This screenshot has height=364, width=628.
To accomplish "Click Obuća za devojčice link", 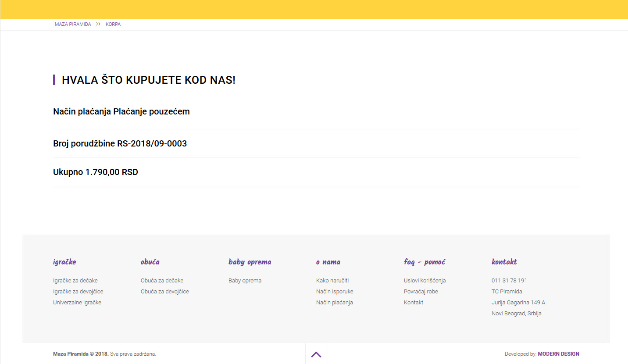I will pyautogui.click(x=164, y=292).
